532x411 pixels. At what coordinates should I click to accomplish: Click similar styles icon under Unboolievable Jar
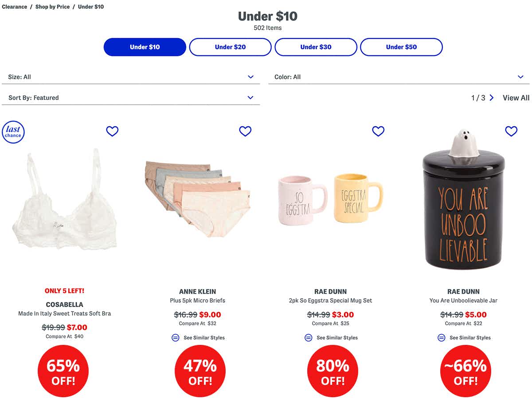tap(442, 338)
